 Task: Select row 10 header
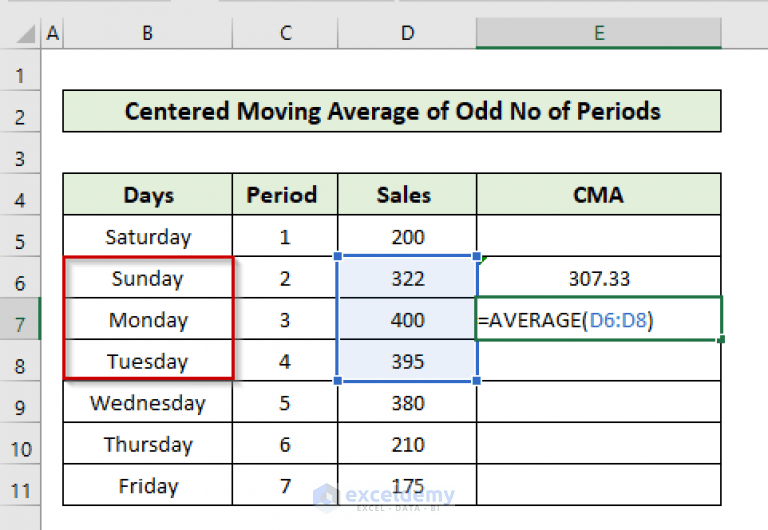coord(20,443)
